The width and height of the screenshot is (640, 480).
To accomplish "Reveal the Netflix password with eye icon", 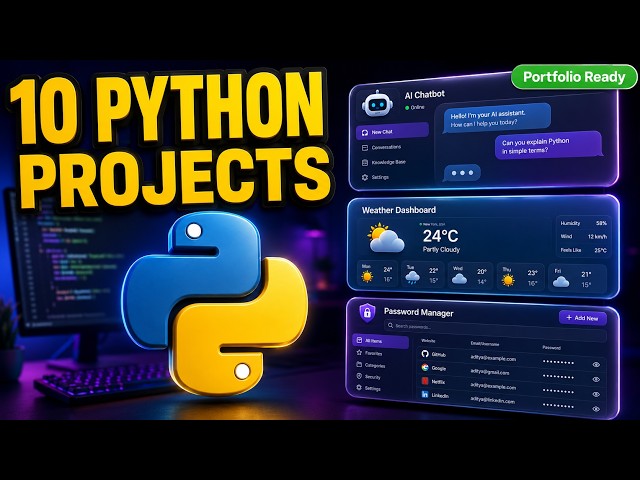I will [596, 394].
